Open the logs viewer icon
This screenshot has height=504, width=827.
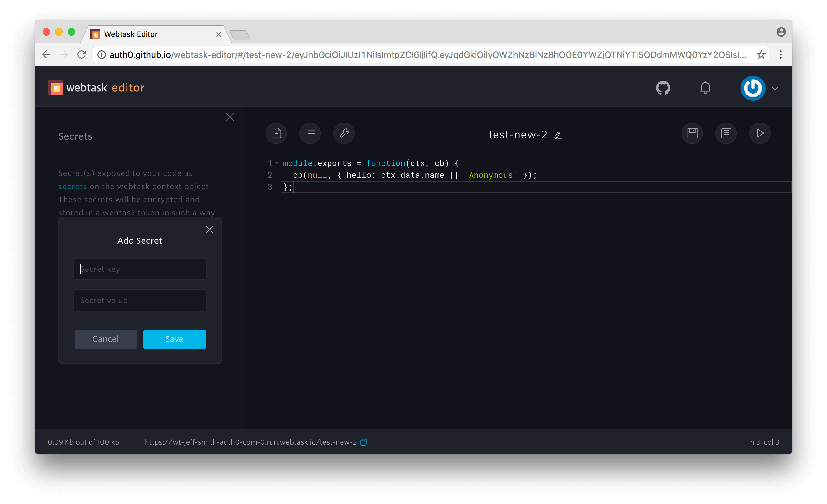click(726, 133)
